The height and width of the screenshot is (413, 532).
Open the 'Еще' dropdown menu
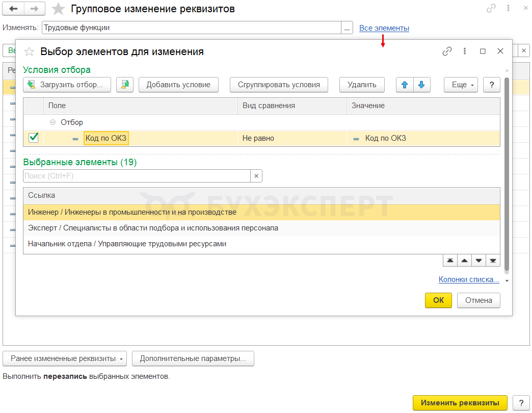461,85
